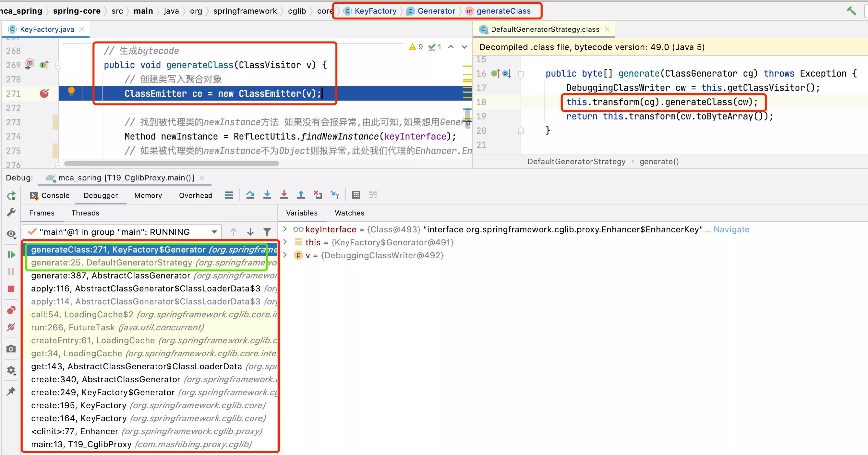The width and height of the screenshot is (868, 455).
Task: Click the KeyFactory breadcrumb in navigation bar
Action: coord(371,11)
